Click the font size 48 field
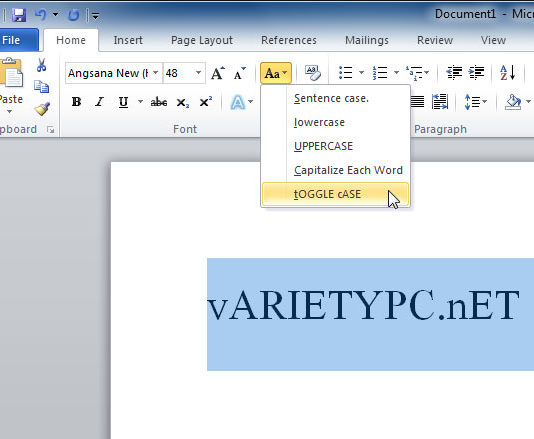Image resolution: width=534 pixels, height=439 pixels. click(177, 73)
